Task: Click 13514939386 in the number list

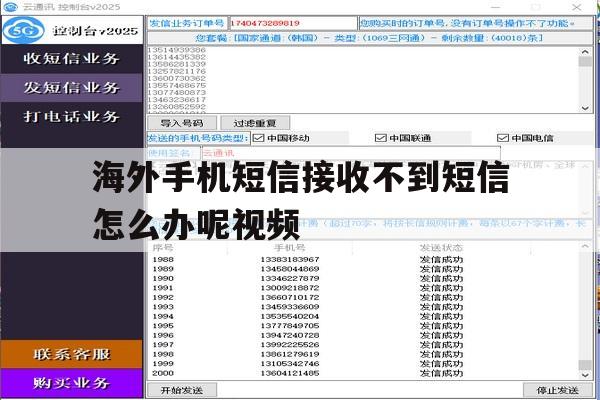Action: click(177, 50)
